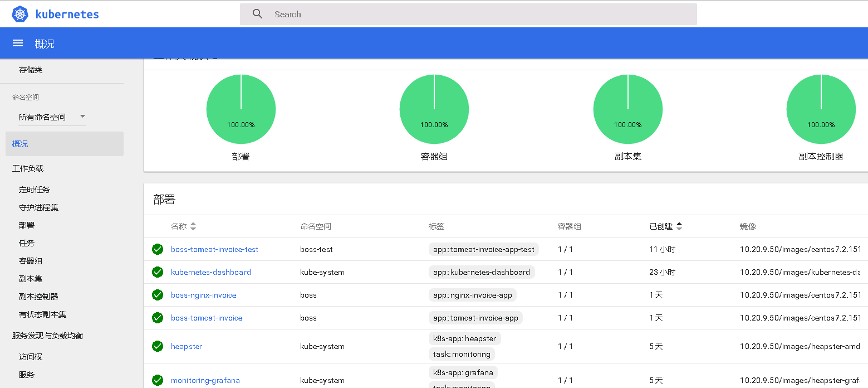This screenshot has width=868, height=388.
Task: Open heapster deployment link
Action: (187, 346)
